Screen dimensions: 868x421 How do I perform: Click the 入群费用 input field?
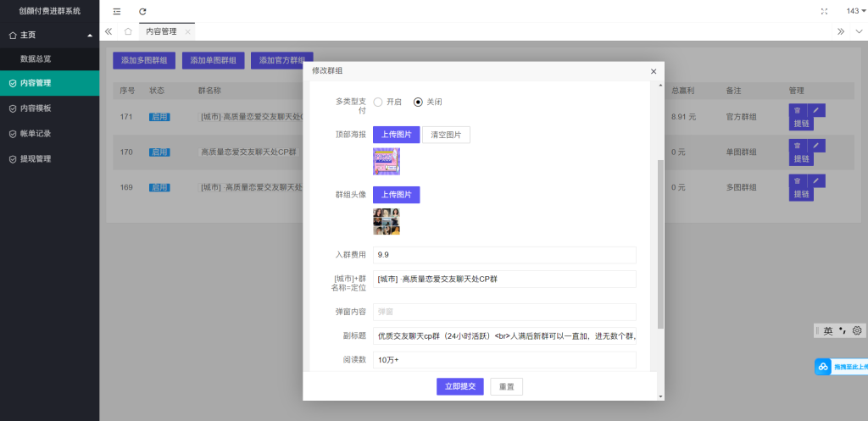point(504,255)
